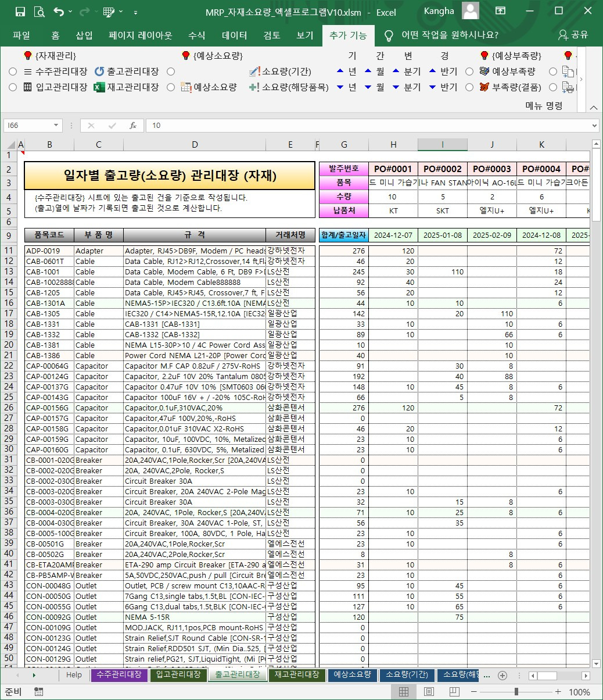Switch to the 수주관리대장 sheet tab
Image resolution: width=603 pixels, height=700 pixels.
click(x=119, y=675)
